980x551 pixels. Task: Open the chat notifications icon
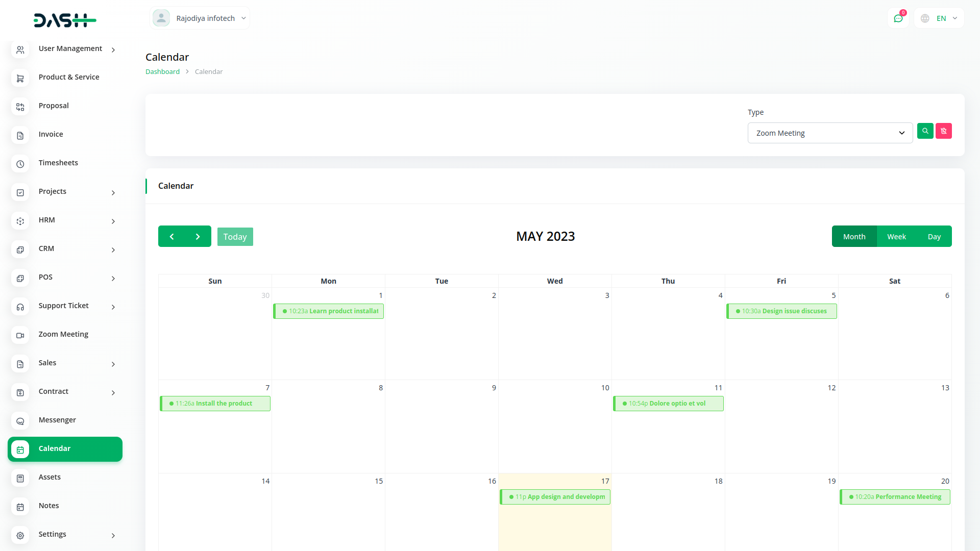pyautogui.click(x=898, y=18)
